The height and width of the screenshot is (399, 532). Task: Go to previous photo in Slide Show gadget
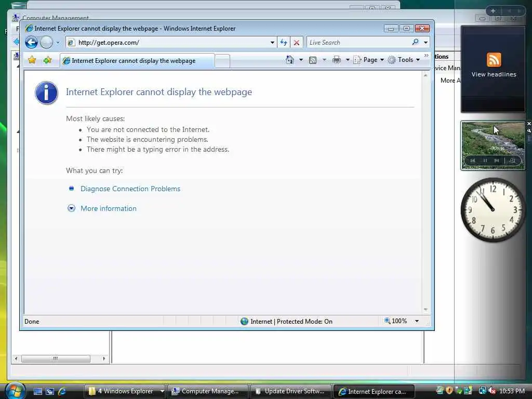tap(473, 161)
